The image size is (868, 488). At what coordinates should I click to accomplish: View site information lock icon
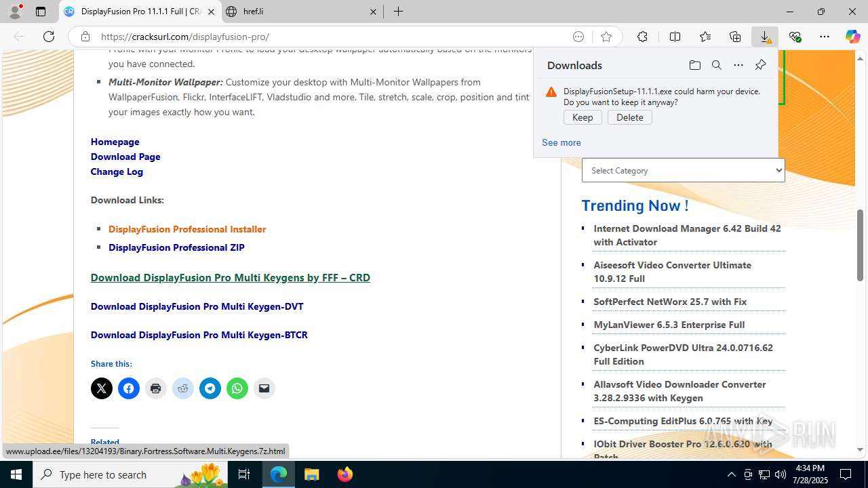click(85, 37)
